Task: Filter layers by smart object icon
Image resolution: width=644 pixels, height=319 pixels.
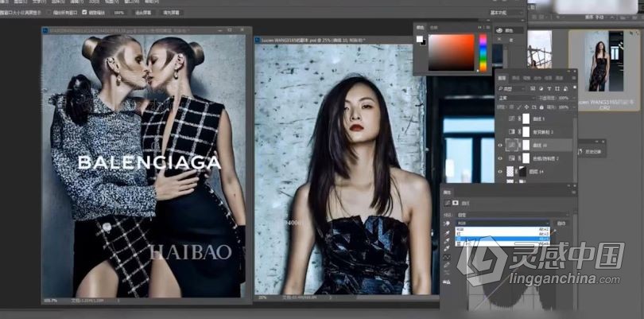Action: pos(565,88)
